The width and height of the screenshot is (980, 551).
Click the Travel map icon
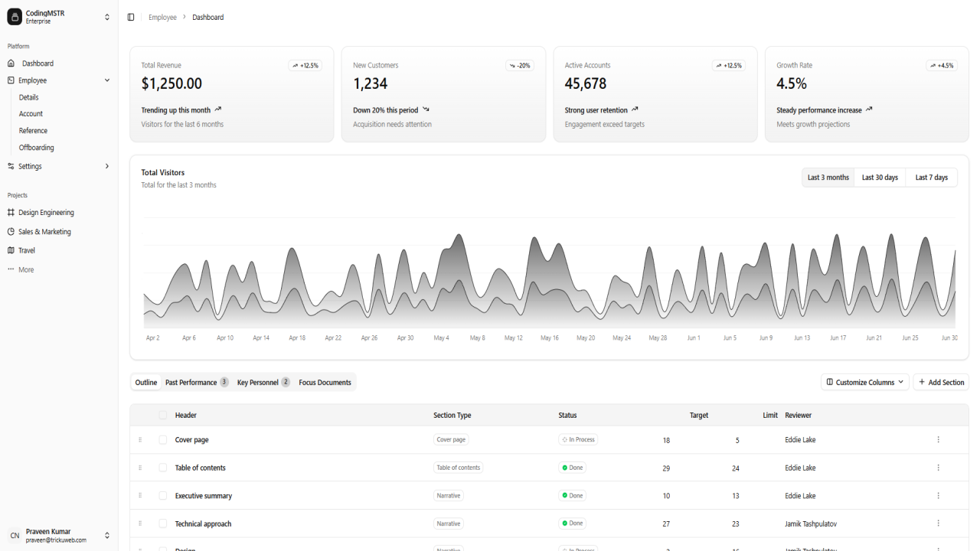11,250
